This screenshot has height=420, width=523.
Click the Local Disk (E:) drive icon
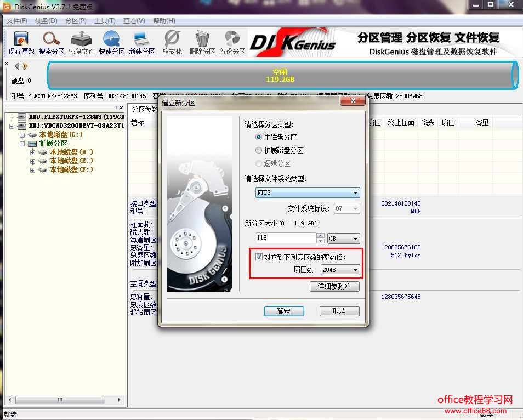[x=43, y=161]
